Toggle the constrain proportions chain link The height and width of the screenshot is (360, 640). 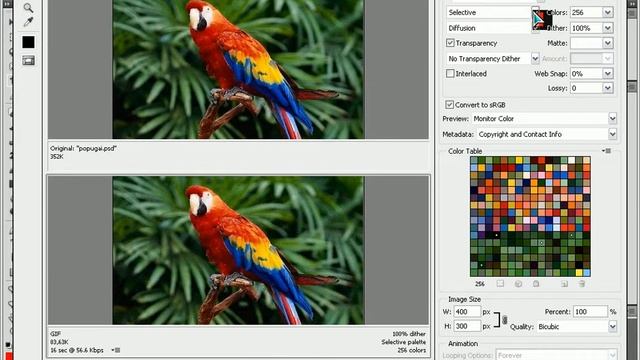(505, 320)
